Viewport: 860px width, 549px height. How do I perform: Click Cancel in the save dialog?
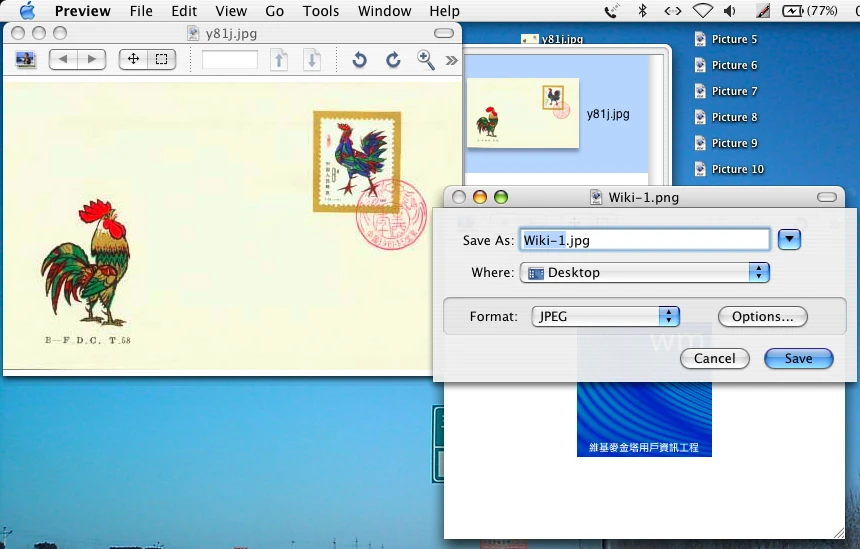(x=714, y=358)
